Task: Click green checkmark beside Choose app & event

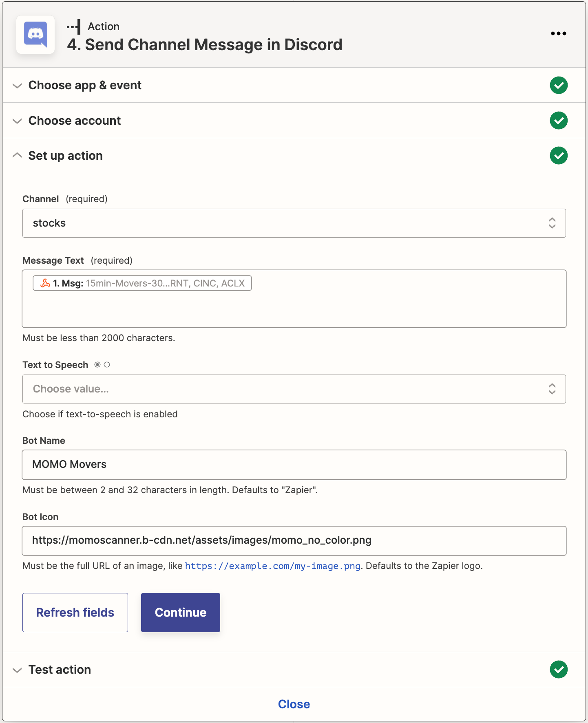Action: tap(558, 85)
